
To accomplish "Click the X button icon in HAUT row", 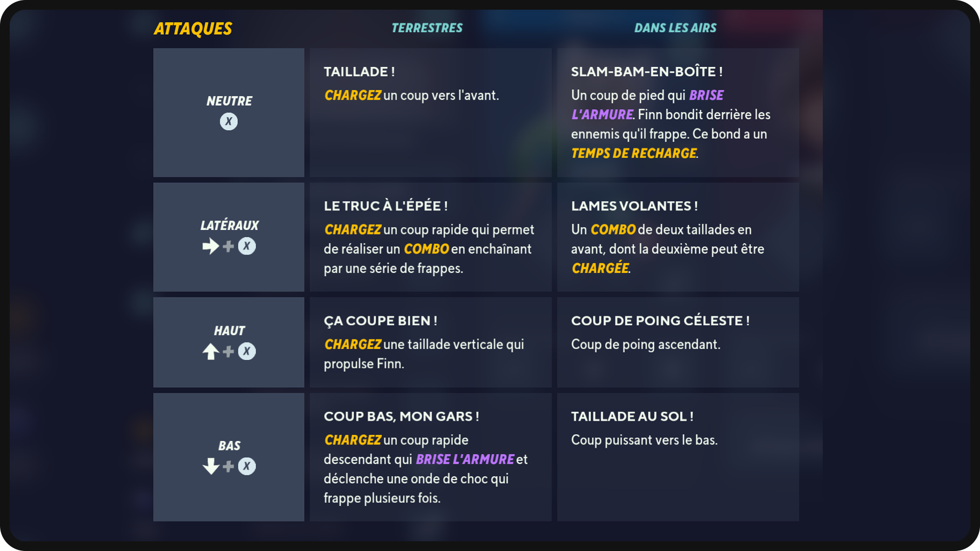I will tap(247, 352).
